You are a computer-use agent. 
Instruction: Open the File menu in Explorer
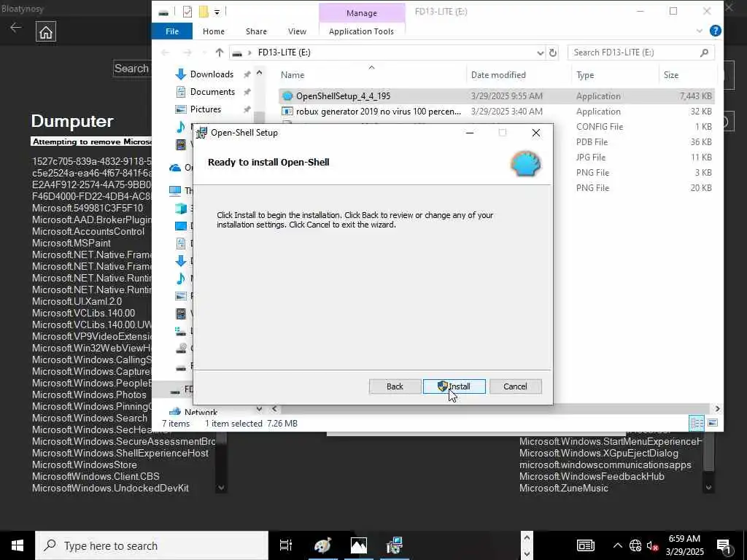click(x=172, y=31)
